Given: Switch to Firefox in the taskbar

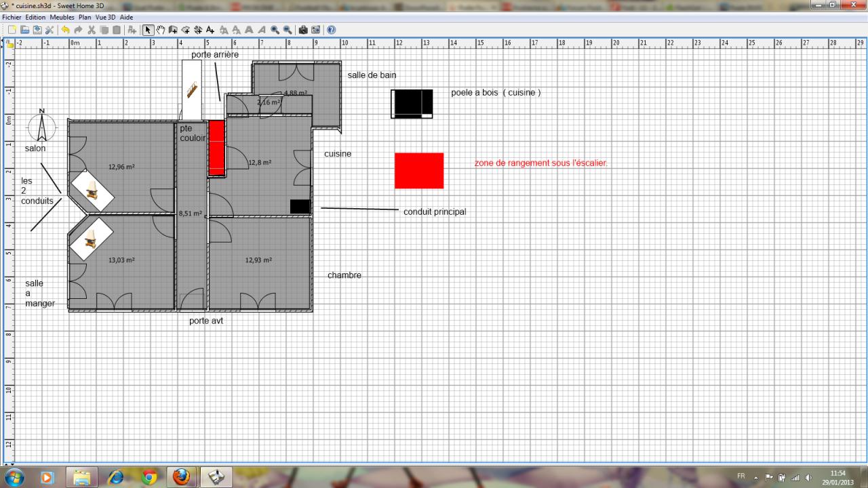Looking at the screenshot, I should (181, 477).
